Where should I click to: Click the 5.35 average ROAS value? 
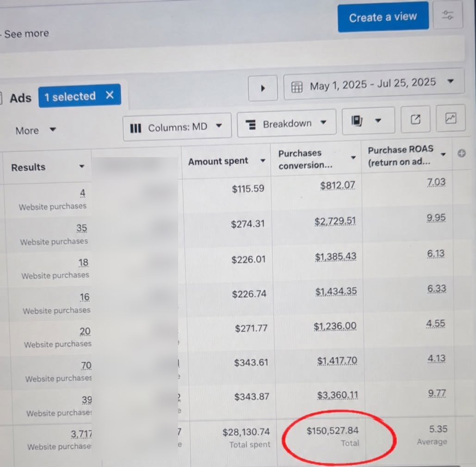pyautogui.click(x=438, y=429)
